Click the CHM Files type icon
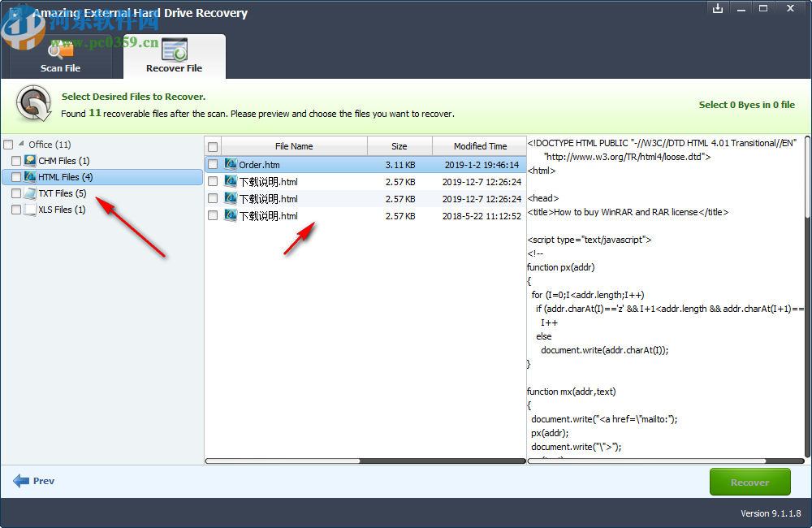 click(x=30, y=161)
